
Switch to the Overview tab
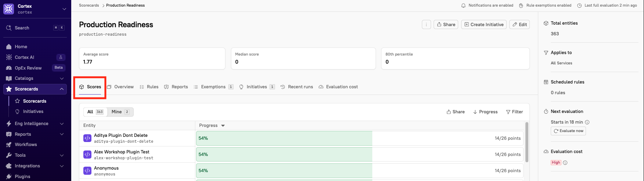pos(120,87)
